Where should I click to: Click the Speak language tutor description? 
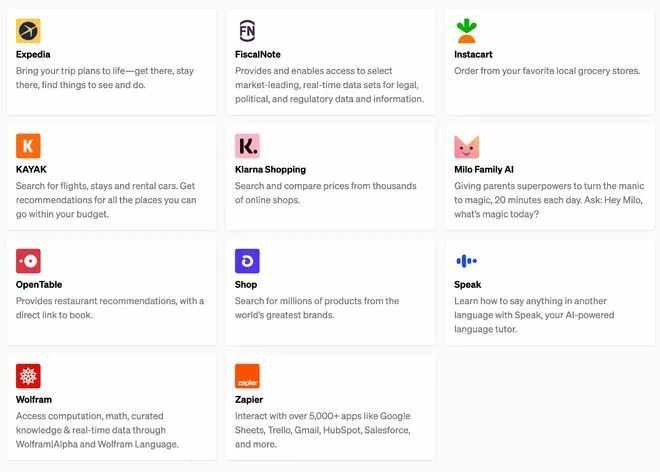point(534,315)
